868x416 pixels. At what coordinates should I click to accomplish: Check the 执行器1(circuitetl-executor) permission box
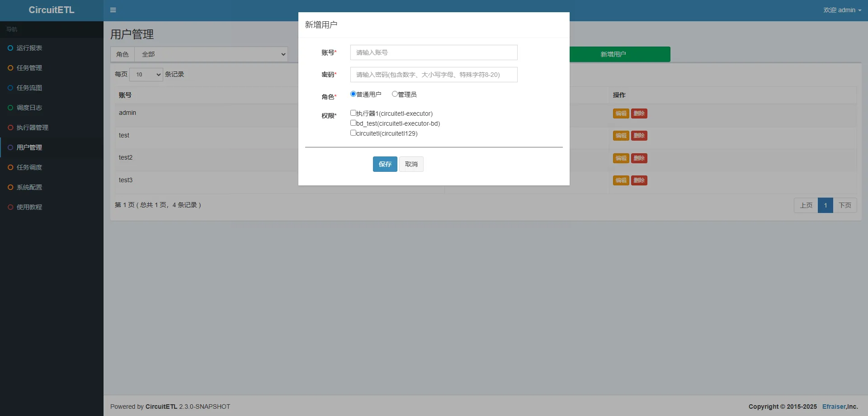click(353, 113)
